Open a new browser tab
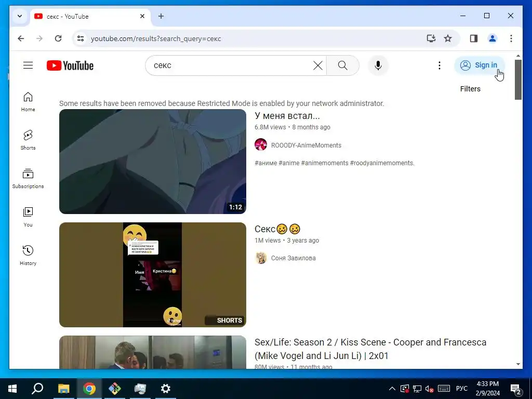Image resolution: width=532 pixels, height=399 pixels. tap(161, 16)
